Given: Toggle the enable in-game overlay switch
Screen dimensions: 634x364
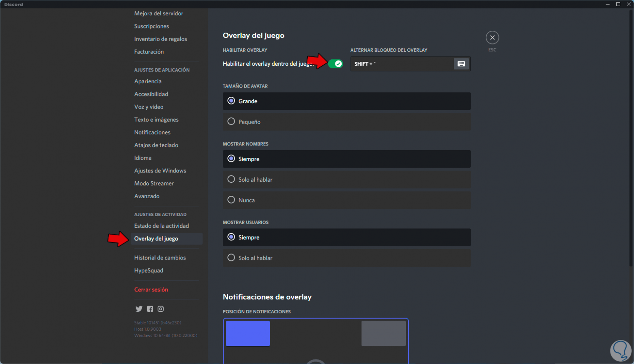Looking at the screenshot, I should 335,64.
